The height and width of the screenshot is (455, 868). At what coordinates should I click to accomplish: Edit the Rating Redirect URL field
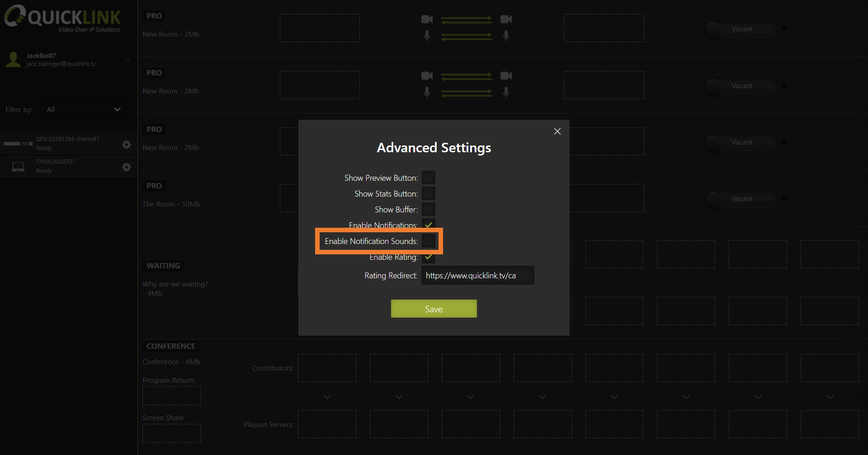click(477, 275)
